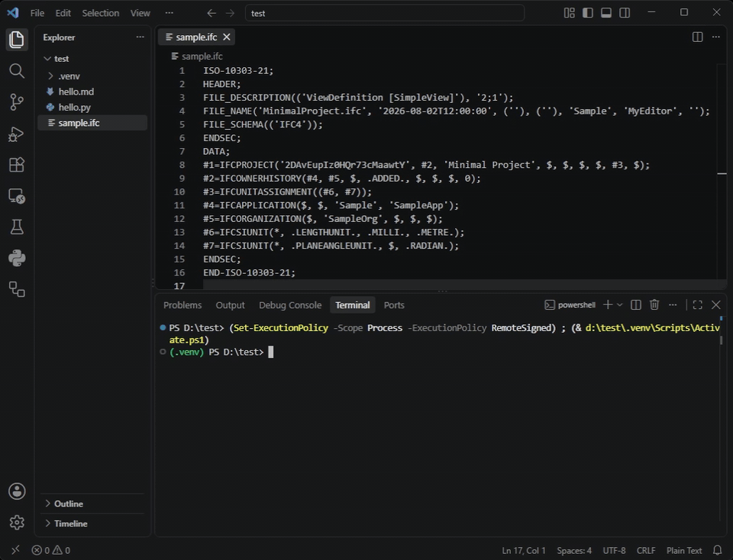This screenshot has width=733, height=560.
Task: Toggle the primary side bar
Action: click(588, 13)
